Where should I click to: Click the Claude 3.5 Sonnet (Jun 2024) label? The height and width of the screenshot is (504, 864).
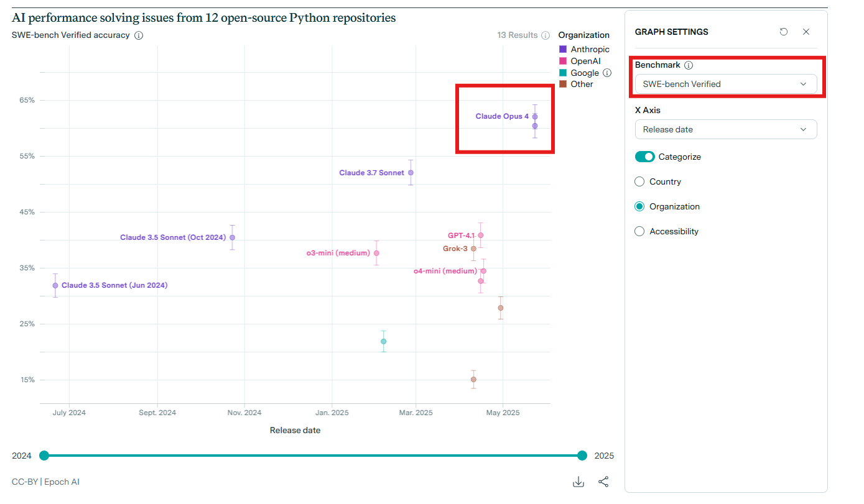click(x=114, y=285)
